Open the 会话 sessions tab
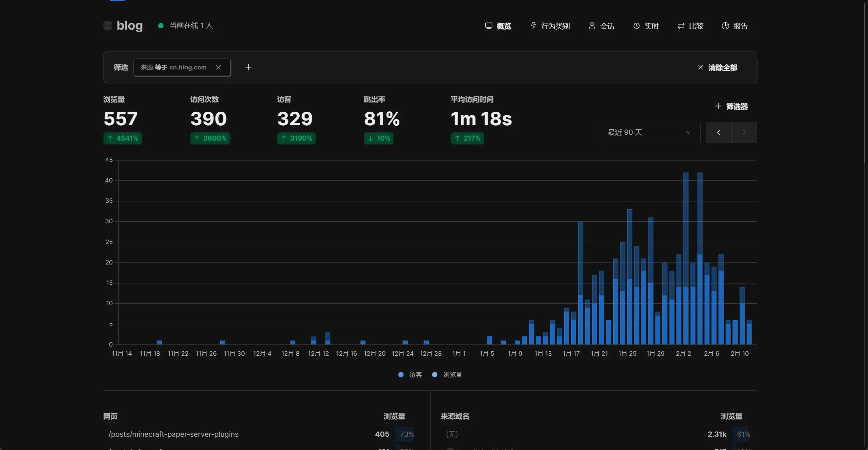 [x=601, y=26]
